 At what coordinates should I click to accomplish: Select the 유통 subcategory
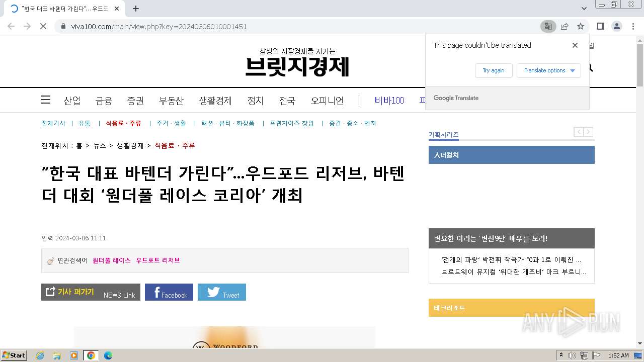click(x=85, y=123)
